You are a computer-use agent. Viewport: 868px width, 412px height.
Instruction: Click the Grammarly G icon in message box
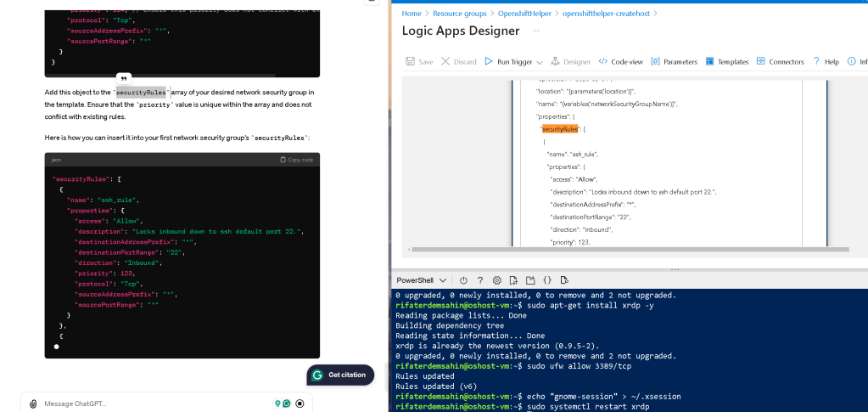(287, 404)
